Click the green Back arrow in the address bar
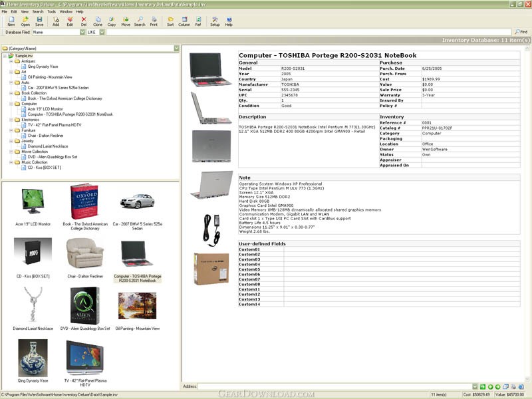Screen dimensions: 532x399 point(490,386)
